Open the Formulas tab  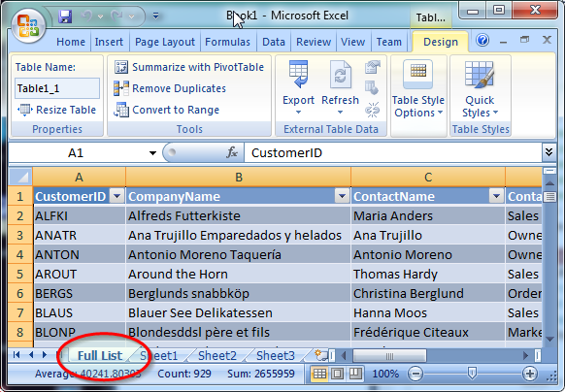coord(227,42)
